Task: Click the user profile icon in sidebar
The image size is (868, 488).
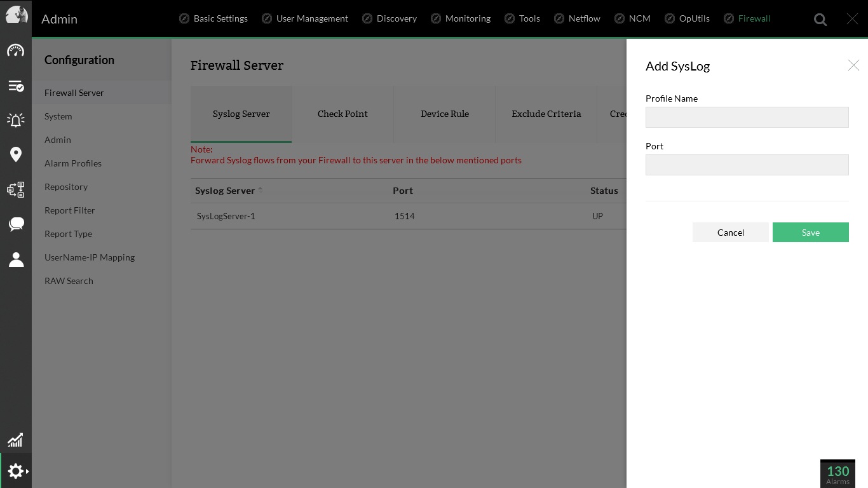Action: pyautogui.click(x=16, y=259)
